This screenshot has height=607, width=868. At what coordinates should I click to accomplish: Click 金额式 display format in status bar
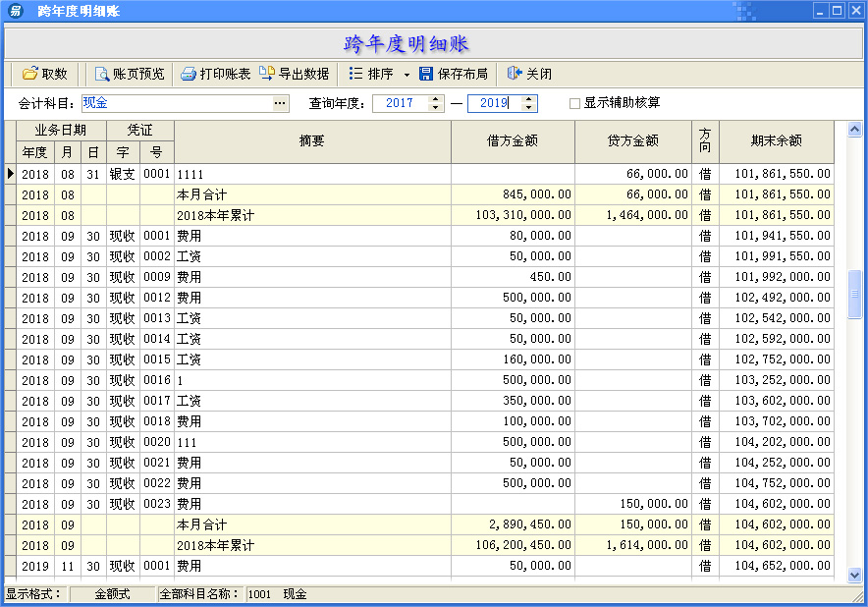coord(112,594)
